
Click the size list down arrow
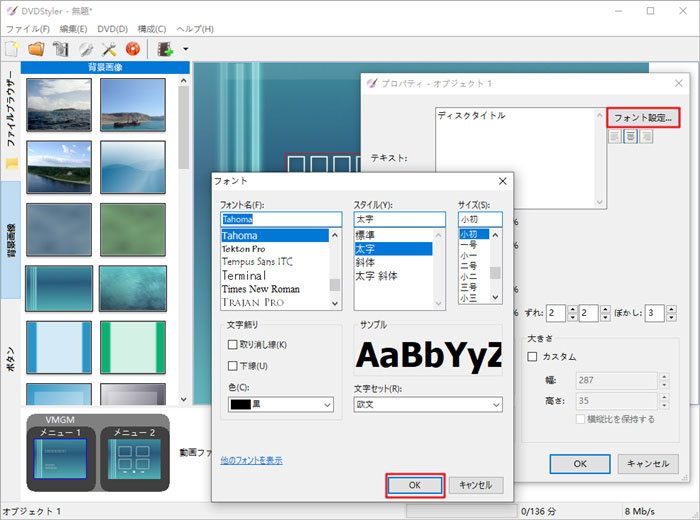click(495, 297)
